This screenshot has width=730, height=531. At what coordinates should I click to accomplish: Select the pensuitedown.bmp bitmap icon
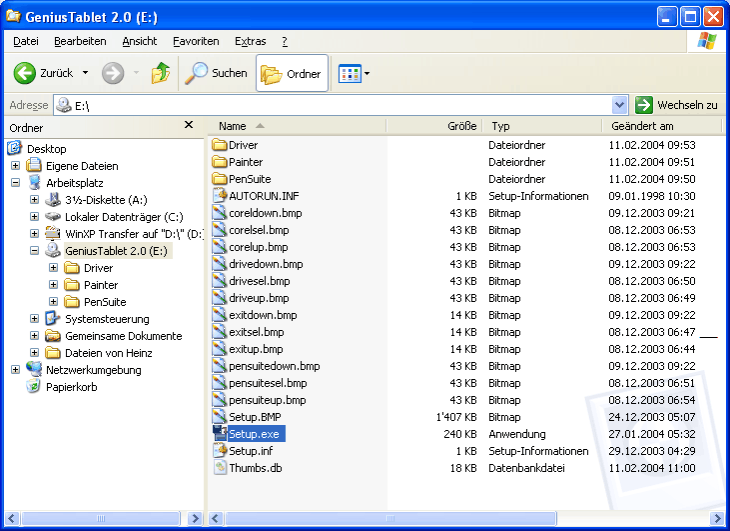tap(219, 365)
